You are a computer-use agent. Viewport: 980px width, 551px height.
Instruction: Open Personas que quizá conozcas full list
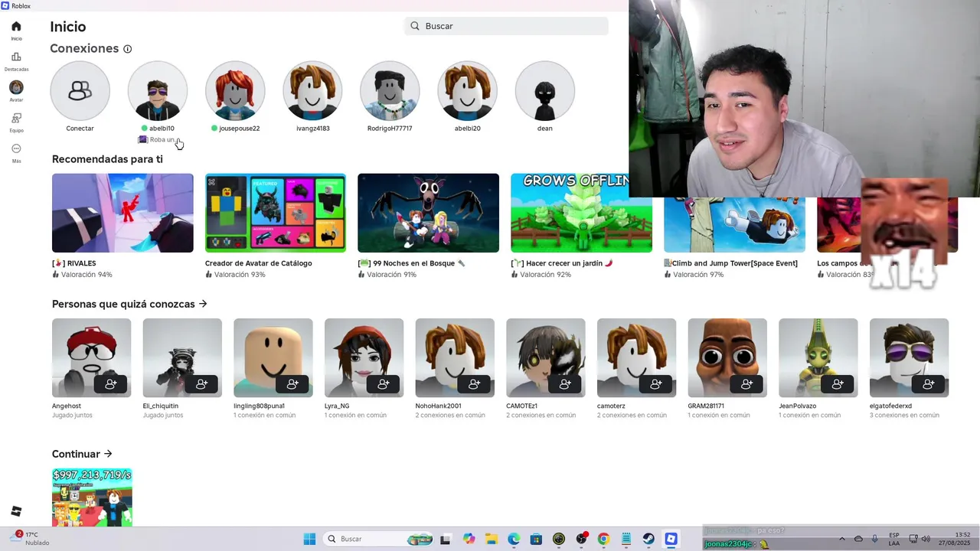(x=129, y=304)
